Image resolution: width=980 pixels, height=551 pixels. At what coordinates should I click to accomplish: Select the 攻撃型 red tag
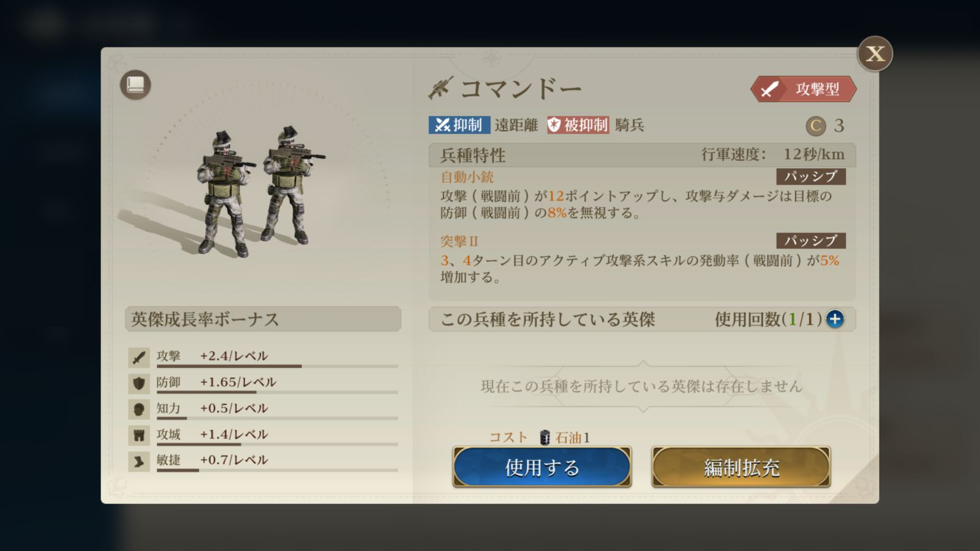point(804,89)
